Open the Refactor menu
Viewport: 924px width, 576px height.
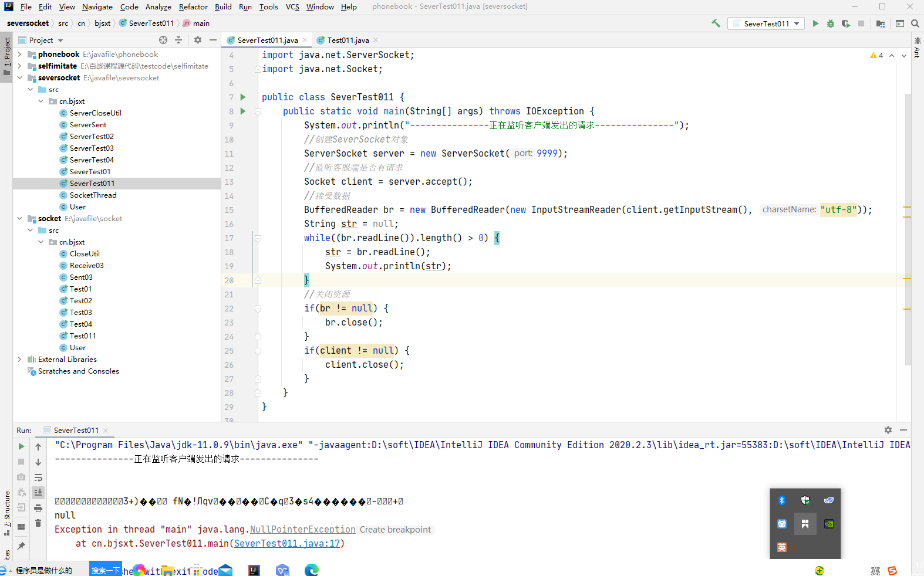pos(193,6)
